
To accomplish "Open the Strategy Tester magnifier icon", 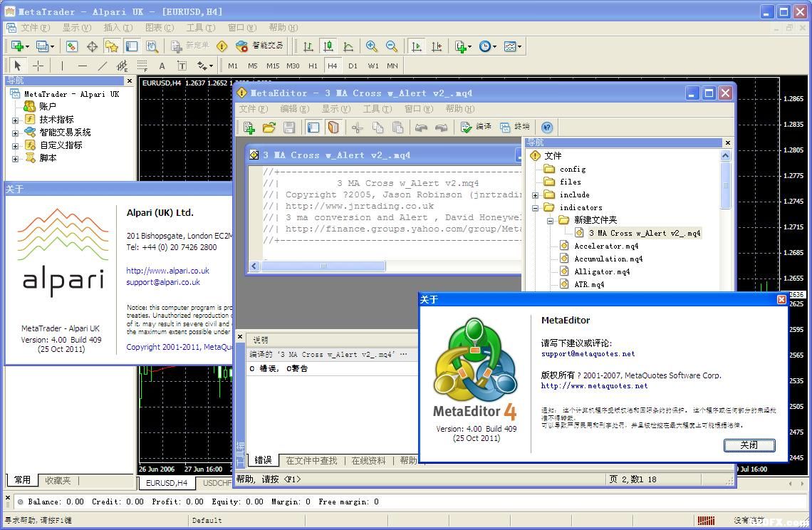I will [x=152, y=46].
